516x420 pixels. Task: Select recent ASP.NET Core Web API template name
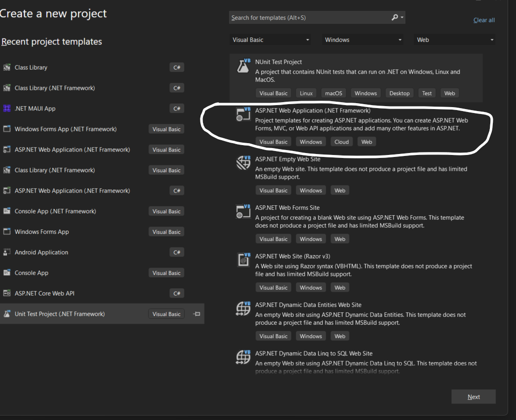(44, 293)
